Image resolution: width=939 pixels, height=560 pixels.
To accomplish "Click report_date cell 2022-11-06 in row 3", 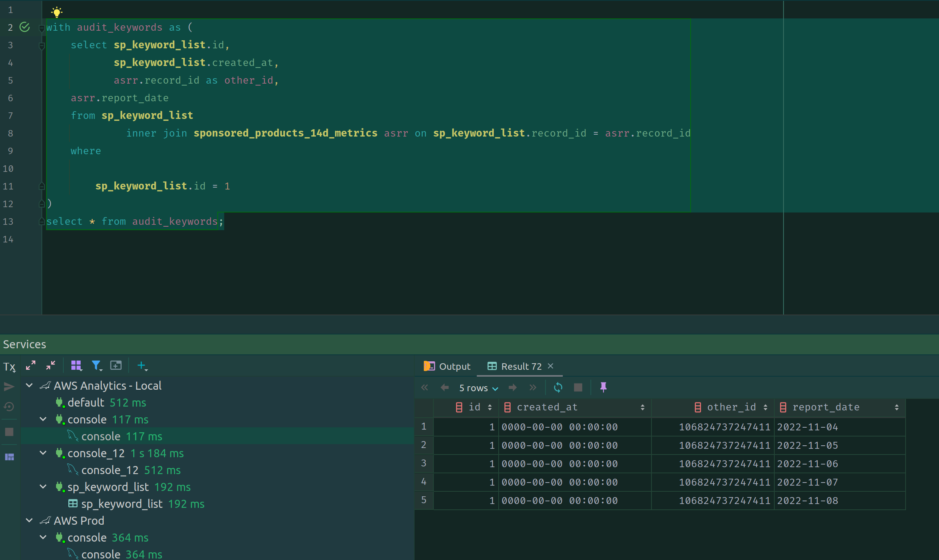I will coord(807,464).
